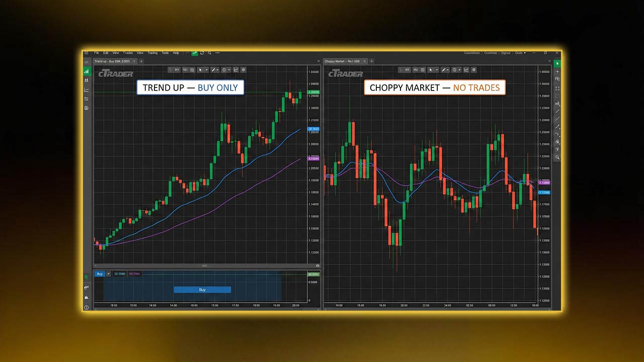Open the search magnifier in the top toolbar
Screen dimensions: 644x362
click(x=209, y=53)
